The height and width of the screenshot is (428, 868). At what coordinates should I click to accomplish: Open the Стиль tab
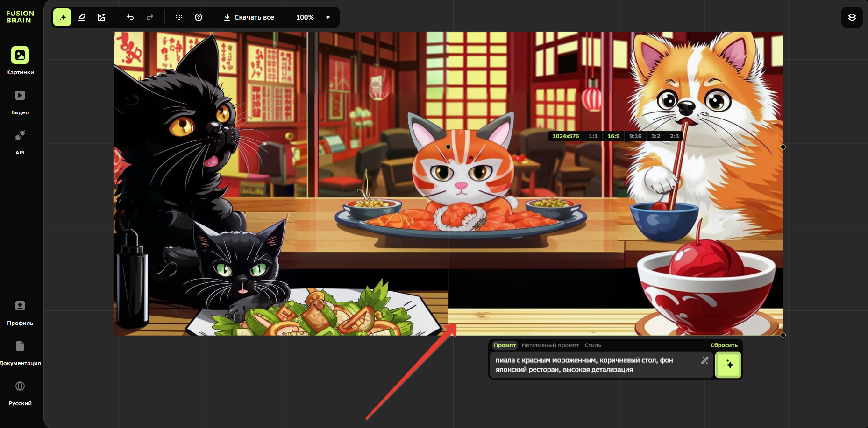593,345
